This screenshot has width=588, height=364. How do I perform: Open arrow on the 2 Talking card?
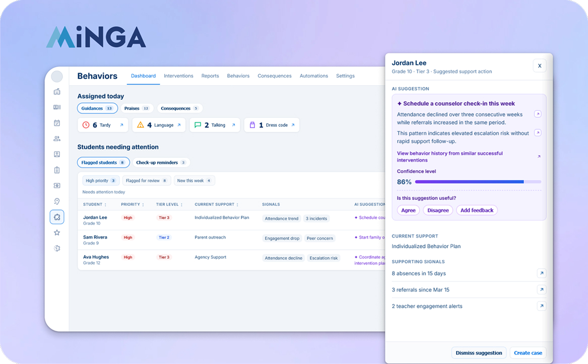[233, 125]
